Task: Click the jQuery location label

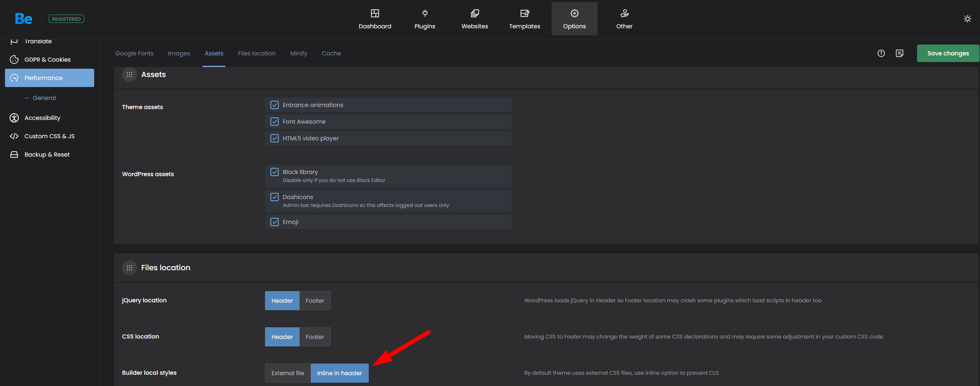Action: click(x=144, y=300)
